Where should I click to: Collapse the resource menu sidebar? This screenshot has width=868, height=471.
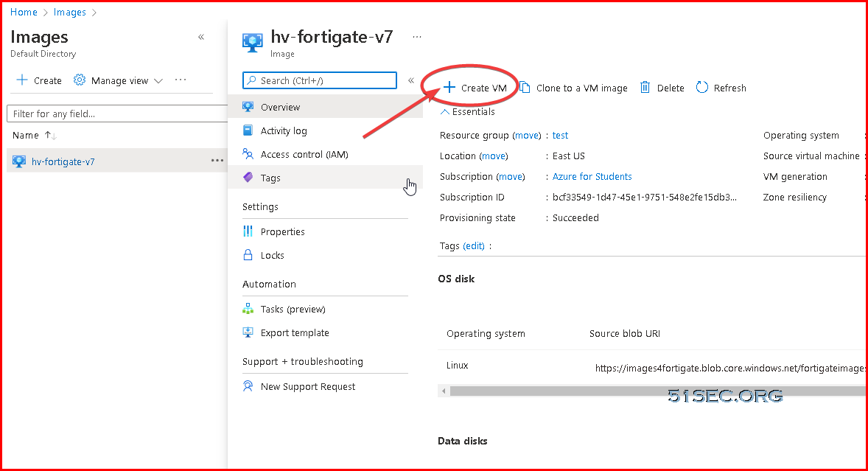(x=411, y=80)
